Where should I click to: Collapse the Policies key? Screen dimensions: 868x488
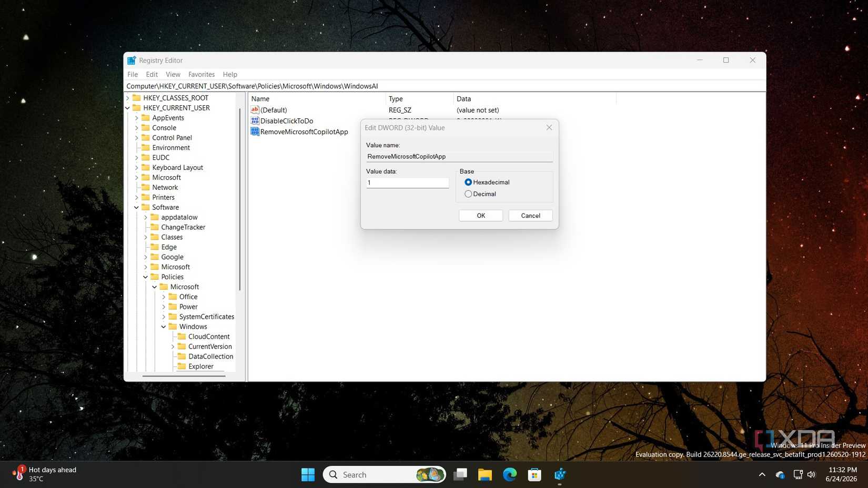pyautogui.click(x=146, y=277)
